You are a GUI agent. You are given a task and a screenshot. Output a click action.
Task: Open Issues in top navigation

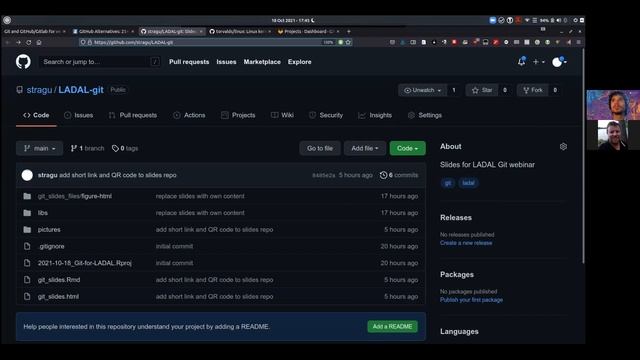226,62
